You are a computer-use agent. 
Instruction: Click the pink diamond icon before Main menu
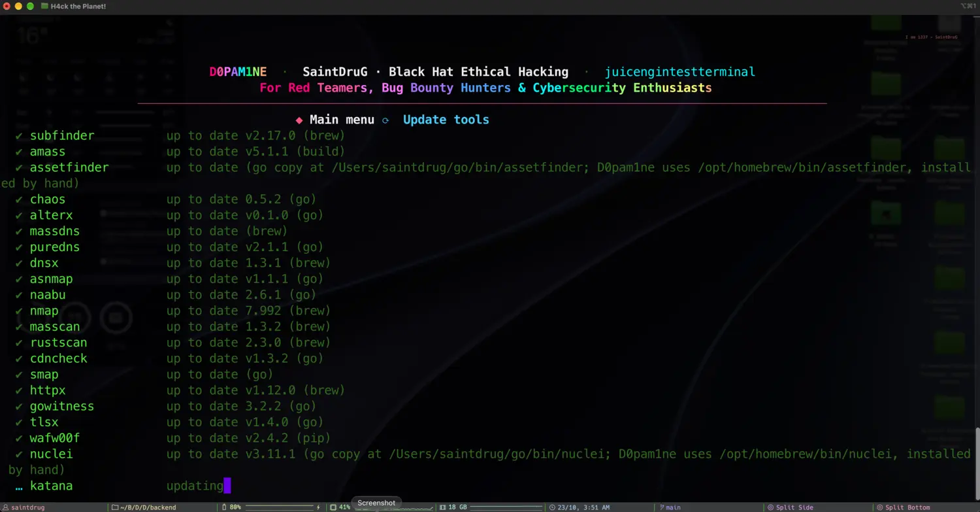pos(299,120)
